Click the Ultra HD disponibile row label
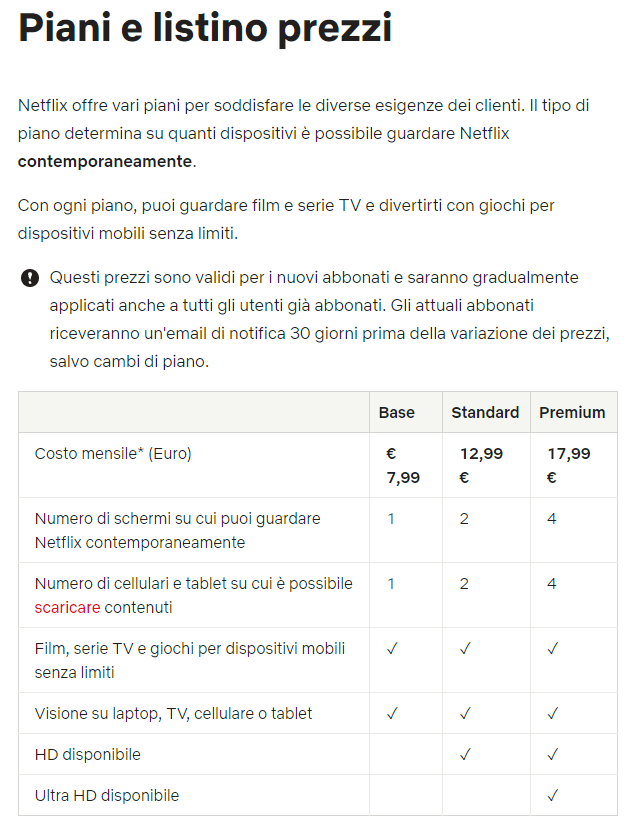The image size is (630, 824). tap(107, 796)
